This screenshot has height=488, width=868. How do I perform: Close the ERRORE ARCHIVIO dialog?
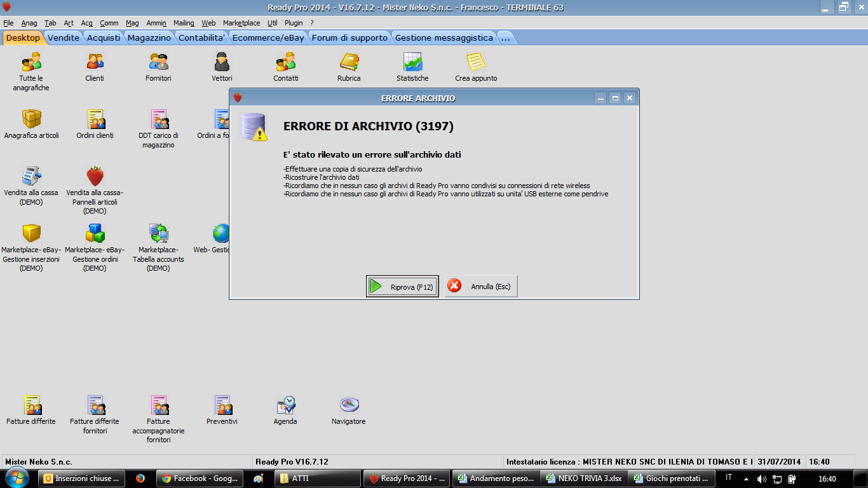pos(629,98)
